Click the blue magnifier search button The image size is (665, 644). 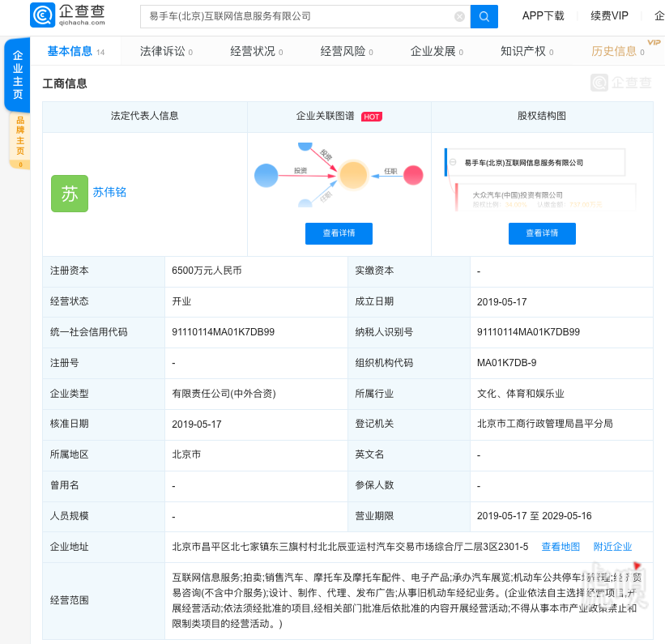pyautogui.click(x=484, y=16)
